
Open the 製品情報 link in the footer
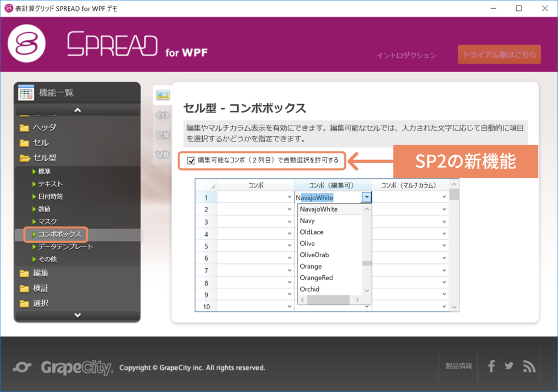click(459, 366)
